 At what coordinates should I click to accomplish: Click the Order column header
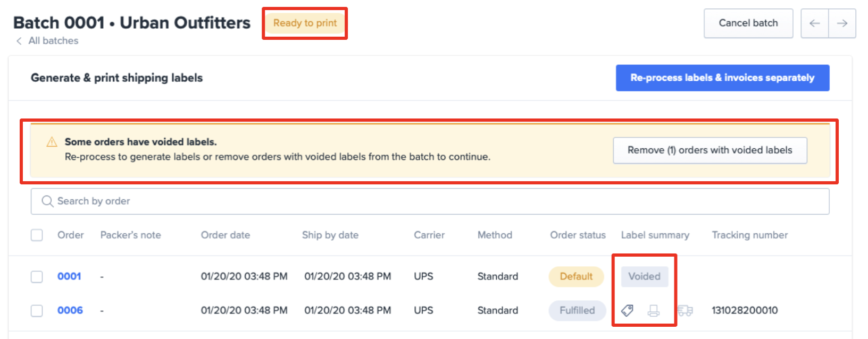(71, 235)
